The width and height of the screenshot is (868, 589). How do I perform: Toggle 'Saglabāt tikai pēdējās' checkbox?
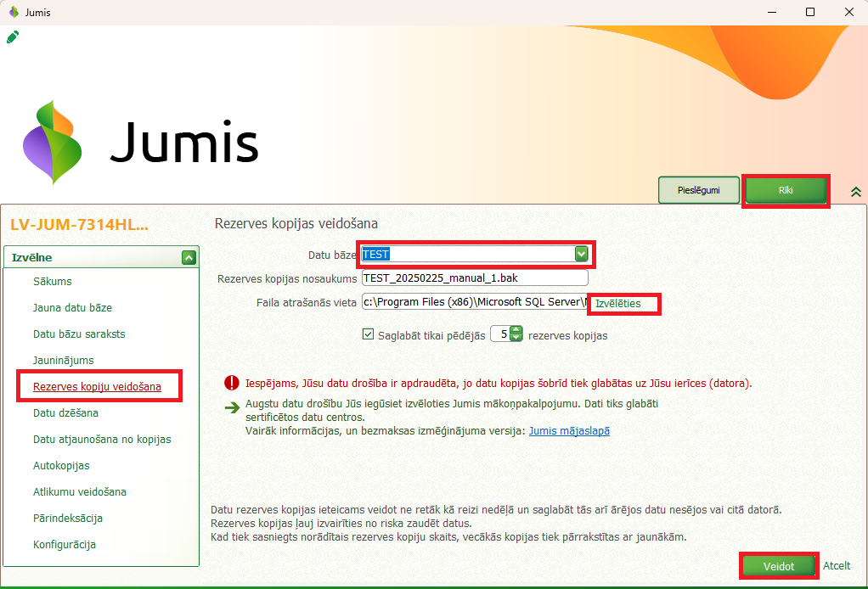click(x=368, y=334)
